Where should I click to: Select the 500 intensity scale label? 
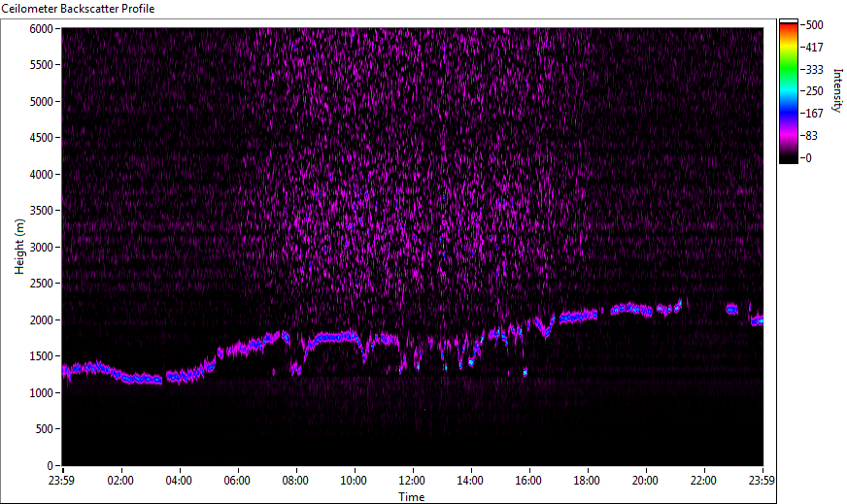click(814, 25)
